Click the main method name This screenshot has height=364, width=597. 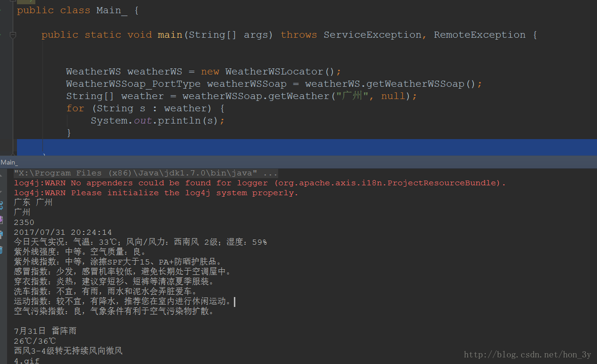(170, 35)
